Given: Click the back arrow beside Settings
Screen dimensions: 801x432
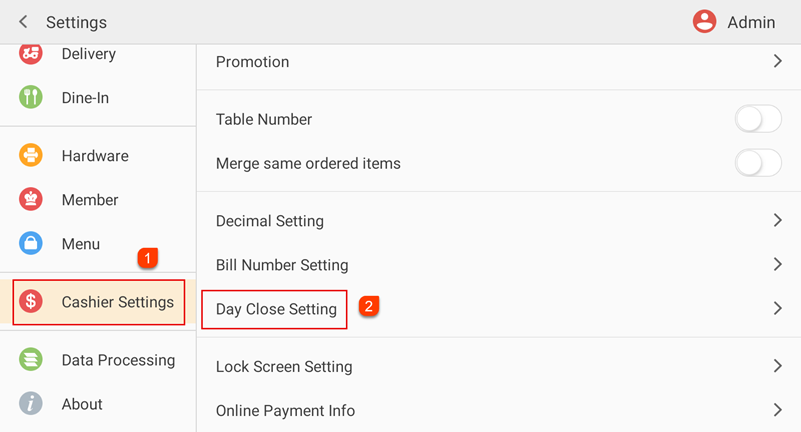Looking at the screenshot, I should pyautogui.click(x=23, y=22).
